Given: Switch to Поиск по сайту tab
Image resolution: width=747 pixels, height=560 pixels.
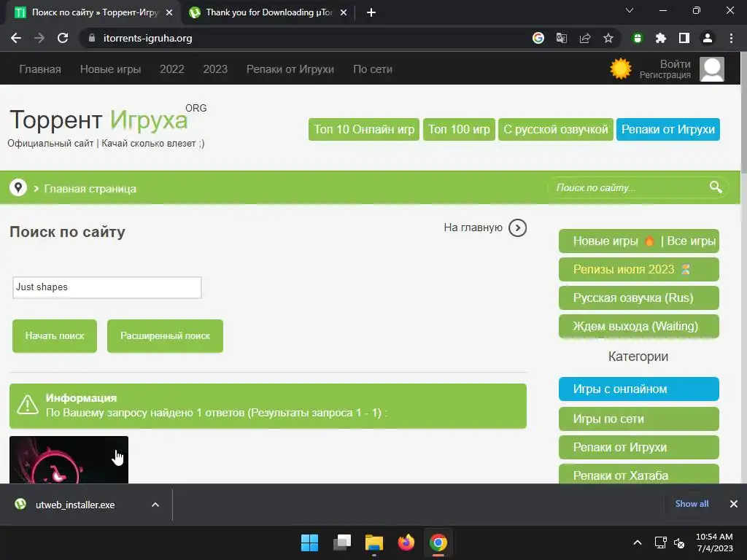Looking at the screenshot, I should tap(94, 12).
